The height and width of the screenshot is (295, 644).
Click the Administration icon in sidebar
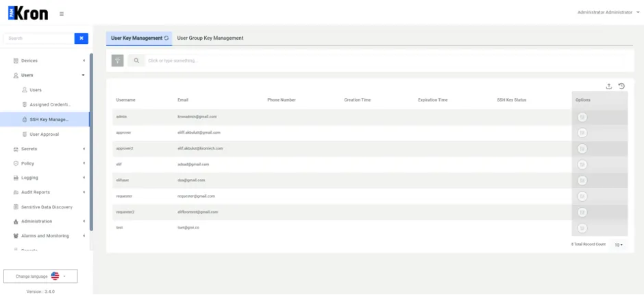coord(16,222)
